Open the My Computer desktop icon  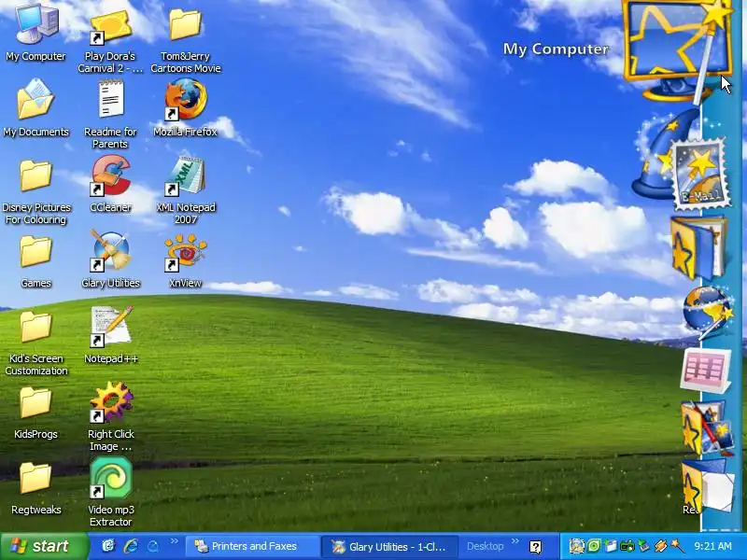point(36,33)
